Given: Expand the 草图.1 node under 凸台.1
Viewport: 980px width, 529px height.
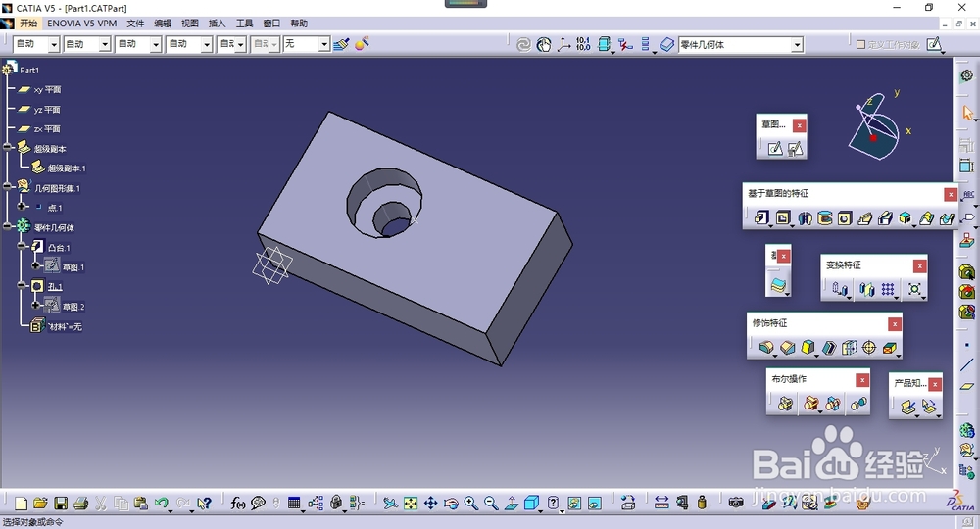Looking at the screenshot, I should point(35,265).
